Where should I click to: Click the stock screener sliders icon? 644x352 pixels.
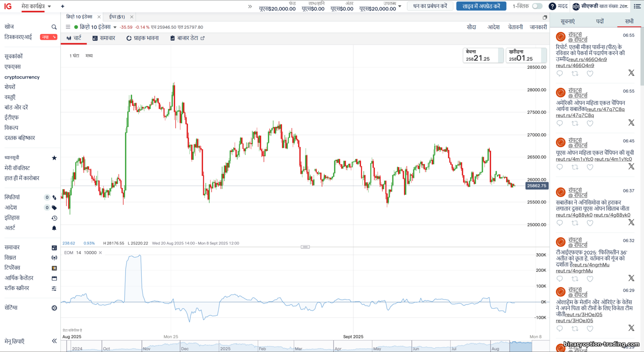tap(54, 288)
